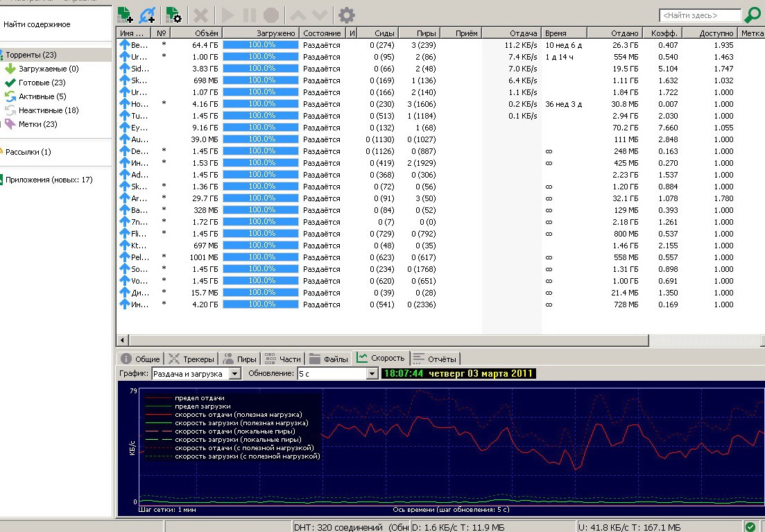Image resolution: width=765 pixels, height=532 pixels.
Task: Sort by 'Объём' column header
Action: point(196,33)
